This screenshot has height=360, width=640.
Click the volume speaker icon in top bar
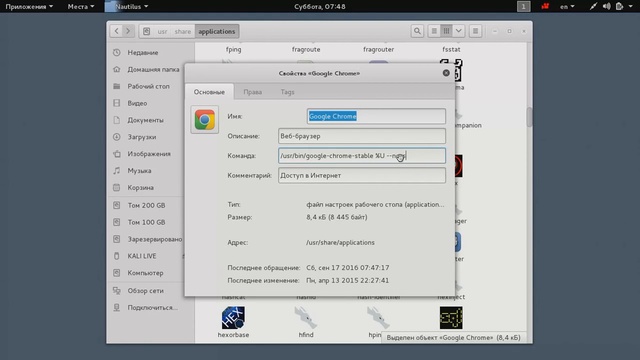pos(607,7)
